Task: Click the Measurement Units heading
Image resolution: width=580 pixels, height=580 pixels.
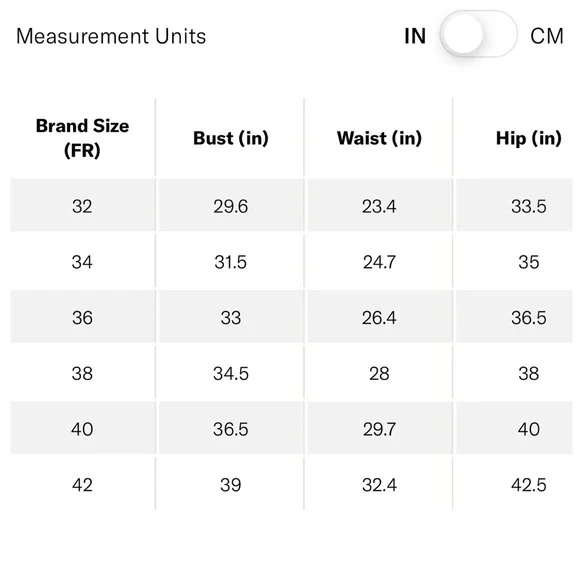Action: click(x=111, y=36)
